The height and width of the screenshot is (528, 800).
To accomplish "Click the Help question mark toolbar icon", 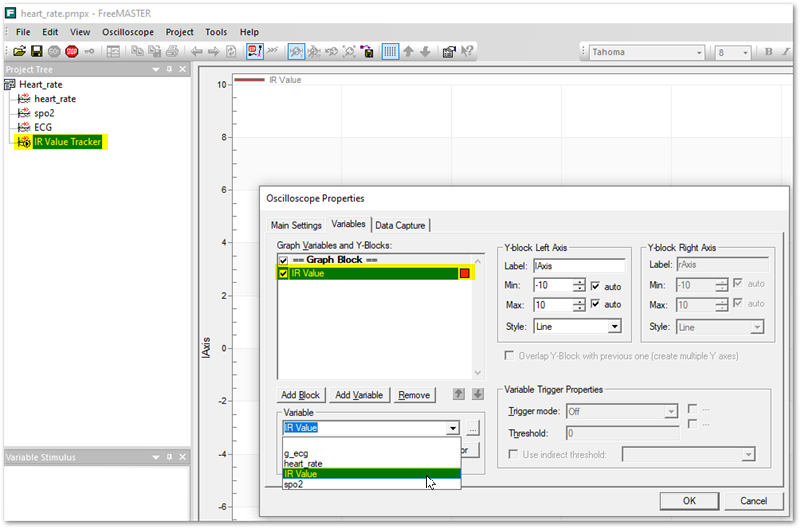I will 467,51.
